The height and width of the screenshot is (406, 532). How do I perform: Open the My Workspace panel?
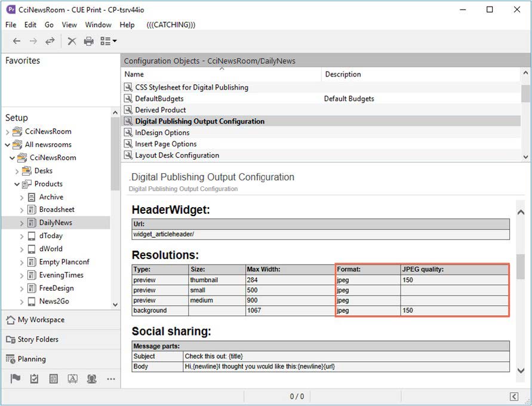click(x=41, y=320)
